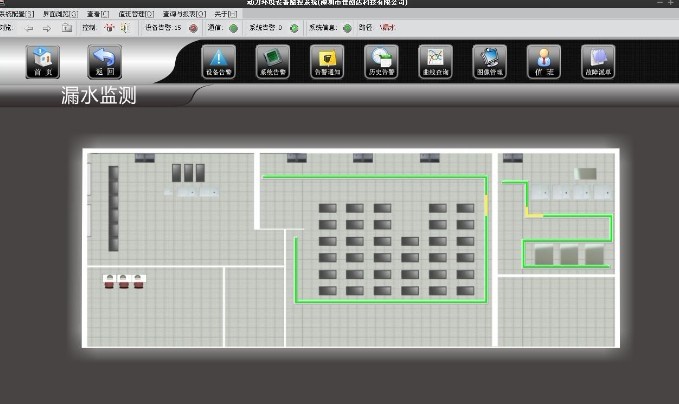This screenshot has height=404, width=679.
Task: Open 设备告警 device alarm warning icon
Action: pos(218,60)
